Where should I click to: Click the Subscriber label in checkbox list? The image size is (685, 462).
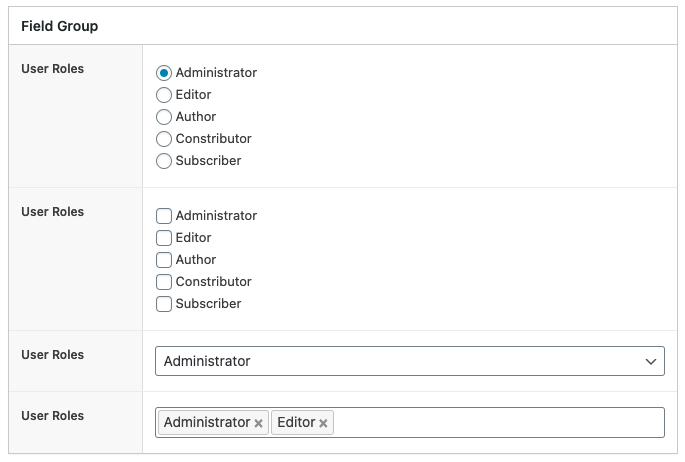208,304
